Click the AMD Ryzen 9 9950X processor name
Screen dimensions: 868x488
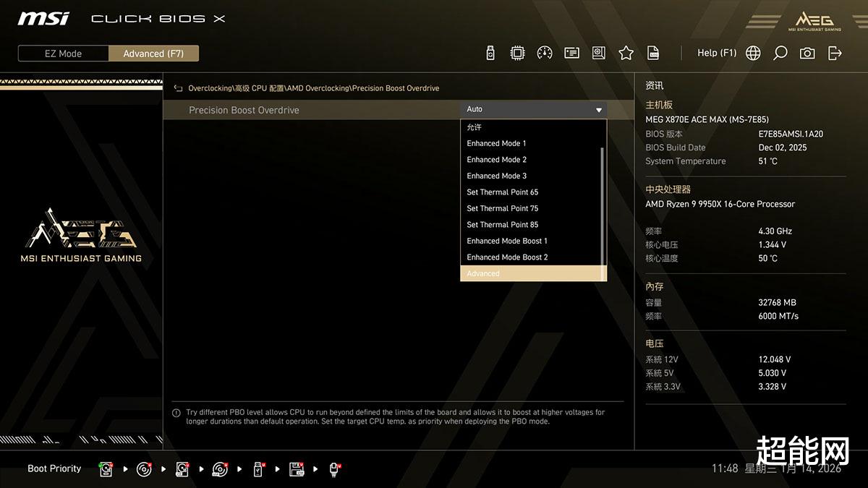tap(720, 204)
